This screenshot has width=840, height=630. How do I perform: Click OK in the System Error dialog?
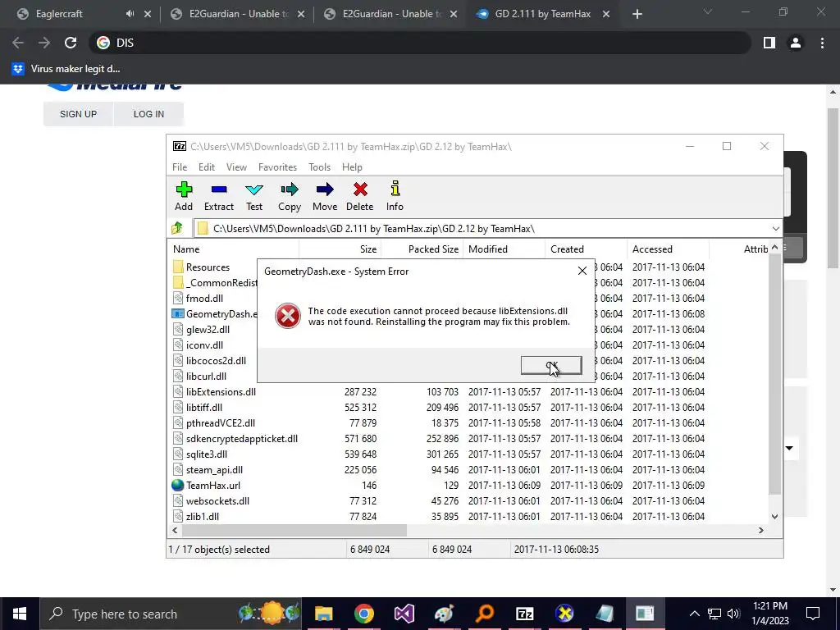pyautogui.click(x=551, y=365)
